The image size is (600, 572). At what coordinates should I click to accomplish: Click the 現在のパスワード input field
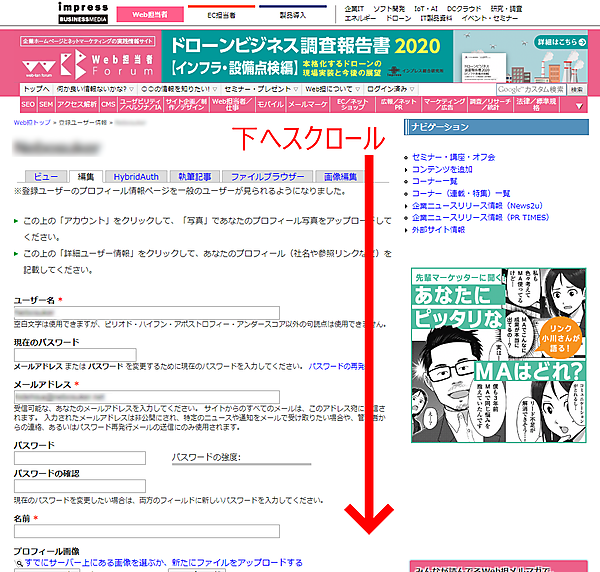[74, 354]
